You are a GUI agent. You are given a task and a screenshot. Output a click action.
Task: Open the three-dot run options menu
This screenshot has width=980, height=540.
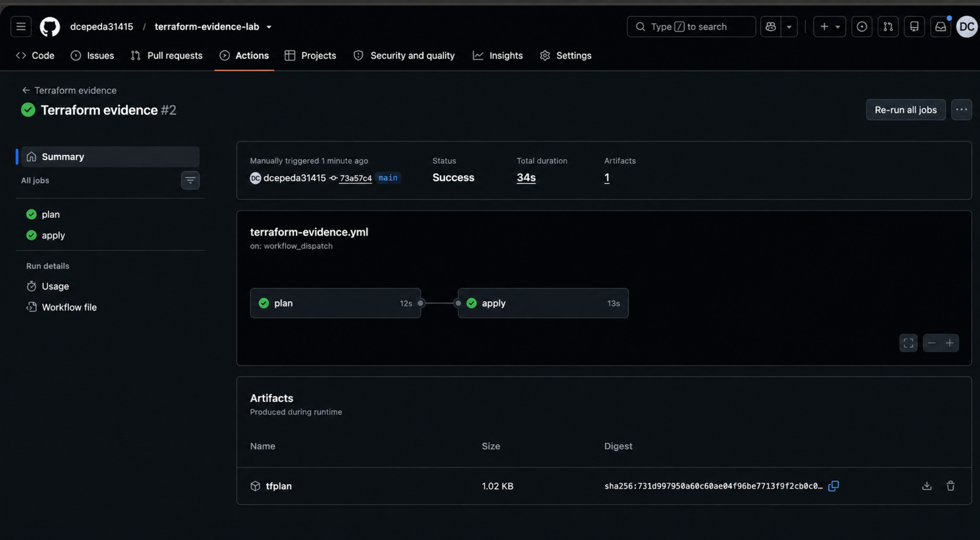click(x=961, y=110)
